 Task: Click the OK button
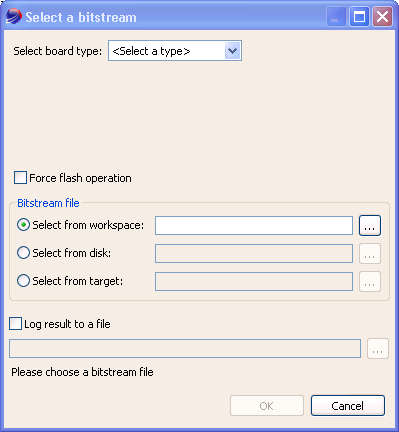pyautogui.click(x=267, y=406)
